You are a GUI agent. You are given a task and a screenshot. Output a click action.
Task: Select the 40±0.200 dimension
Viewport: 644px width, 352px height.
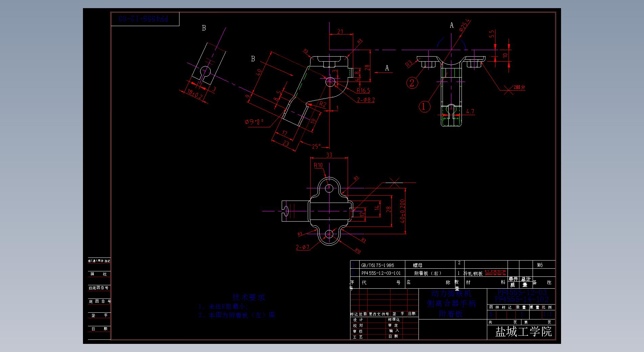tap(402, 211)
